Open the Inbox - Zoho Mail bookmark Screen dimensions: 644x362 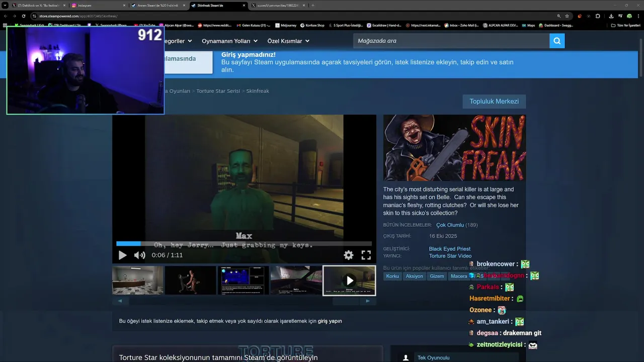click(x=461, y=25)
